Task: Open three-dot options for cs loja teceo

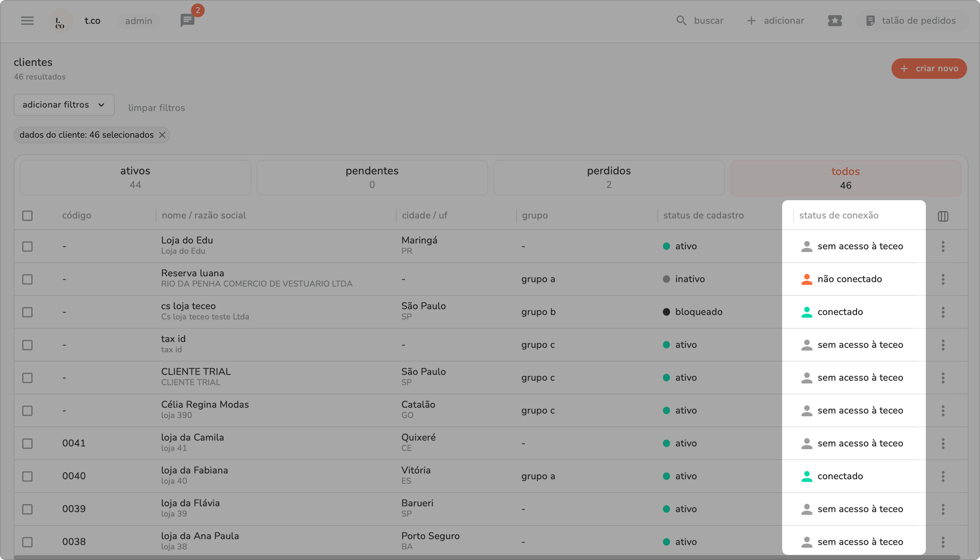Action: [x=943, y=312]
